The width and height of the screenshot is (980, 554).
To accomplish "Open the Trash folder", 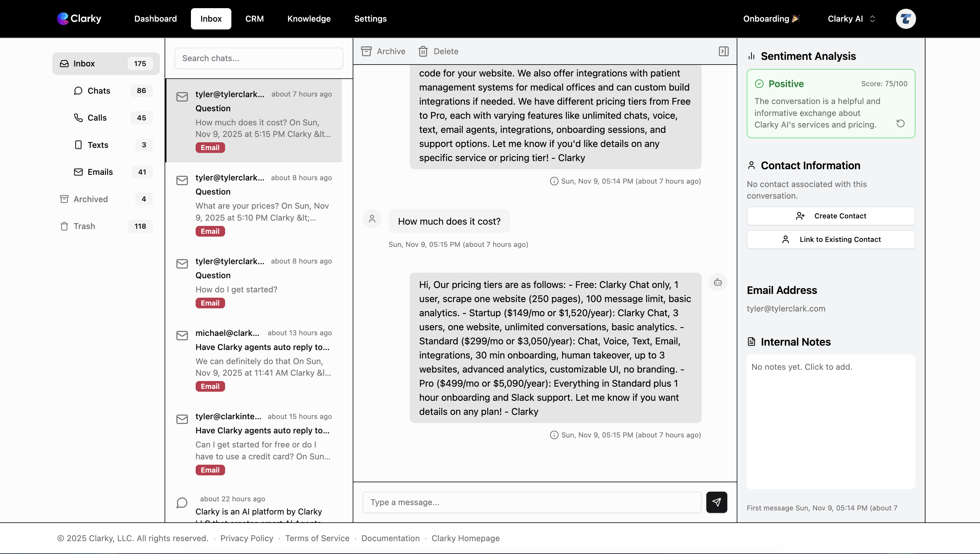I will (x=84, y=226).
